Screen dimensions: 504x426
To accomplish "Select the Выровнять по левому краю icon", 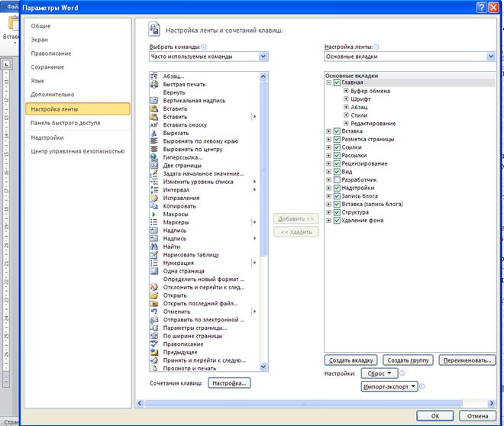I will pyautogui.click(x=154, y=141).
